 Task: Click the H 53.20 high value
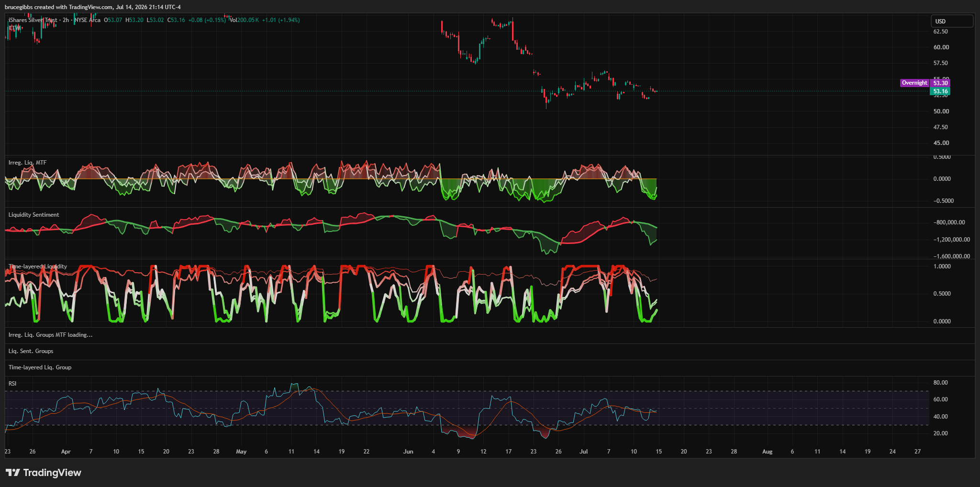(x=134, y=20)
